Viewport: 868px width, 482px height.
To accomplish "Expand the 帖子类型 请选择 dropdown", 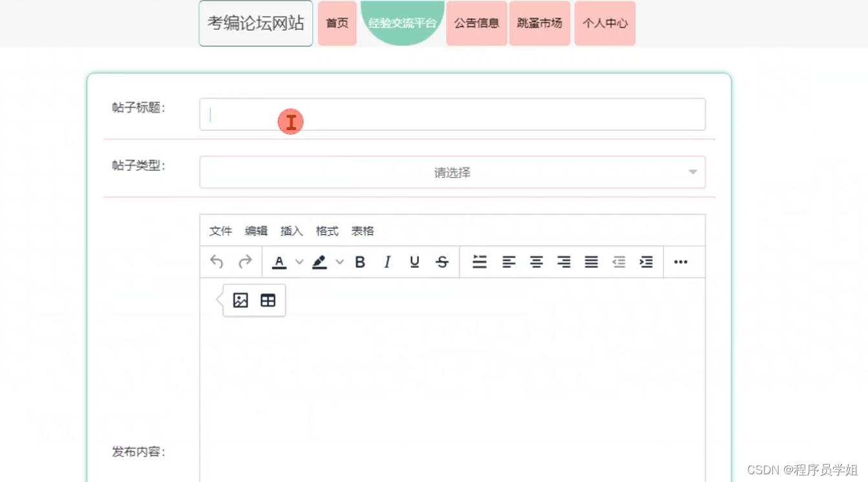I will (452, 173).
